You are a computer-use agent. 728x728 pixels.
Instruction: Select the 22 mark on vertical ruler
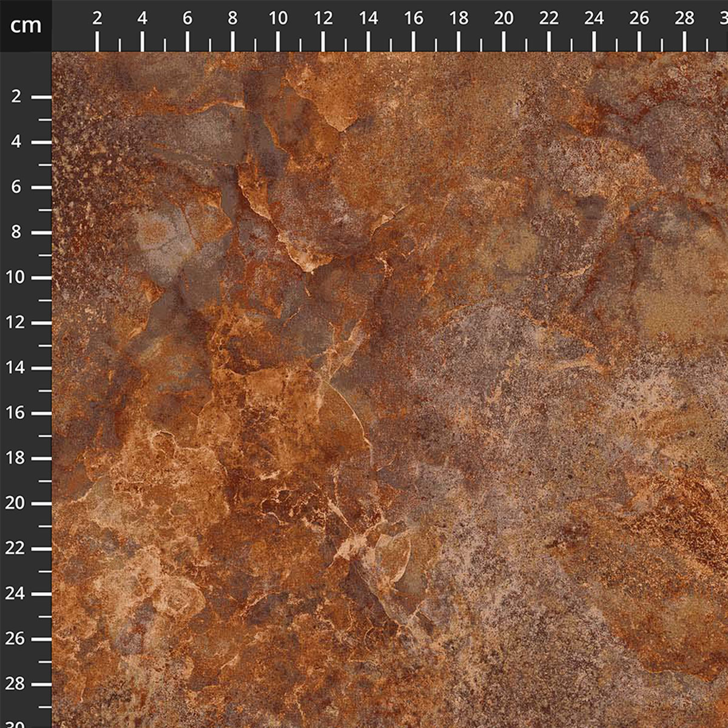click(x=17, y=548)
